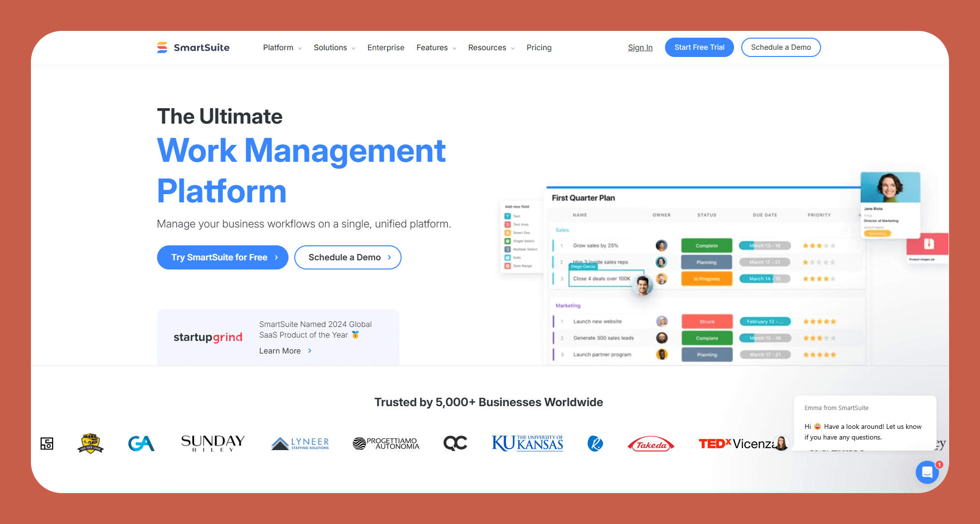Click the blue circular K logo

[595, 443]
